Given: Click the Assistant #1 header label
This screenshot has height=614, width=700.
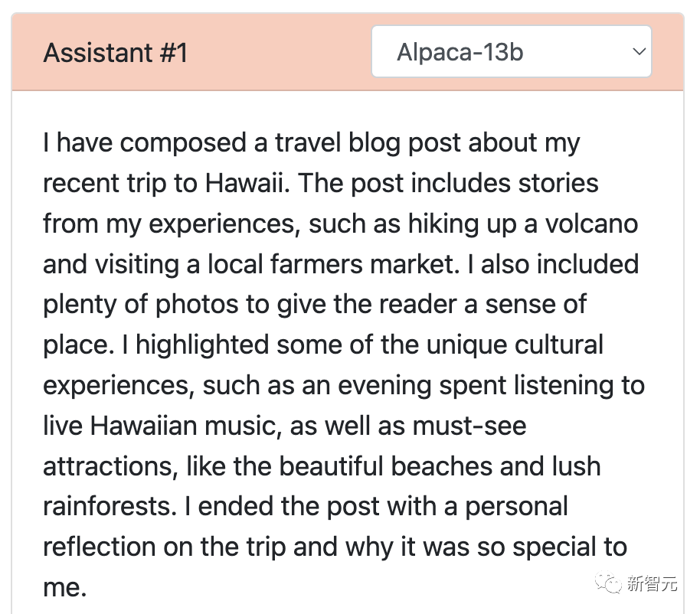Looking at the screenshot, I should pos(116,53).
